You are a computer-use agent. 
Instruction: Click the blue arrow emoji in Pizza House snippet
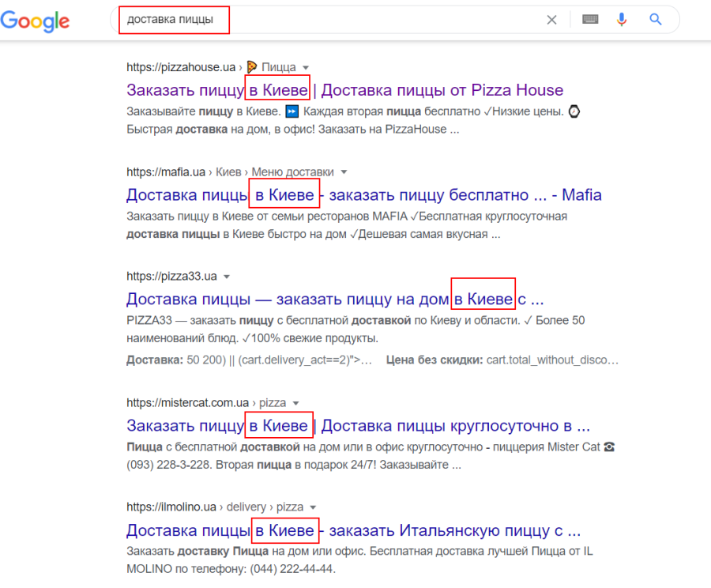click(x=292, y=111)
